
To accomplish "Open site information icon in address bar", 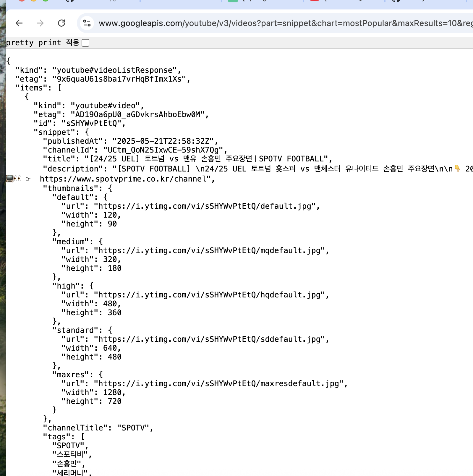I will (x=87, y=23).
